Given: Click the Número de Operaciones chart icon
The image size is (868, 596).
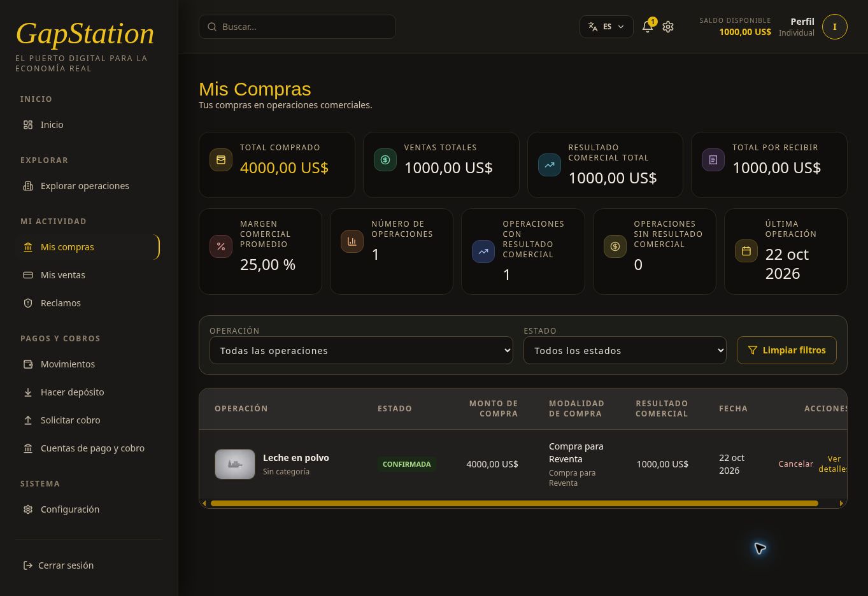Looking at the screenshot, I should (x=352, y=241).
